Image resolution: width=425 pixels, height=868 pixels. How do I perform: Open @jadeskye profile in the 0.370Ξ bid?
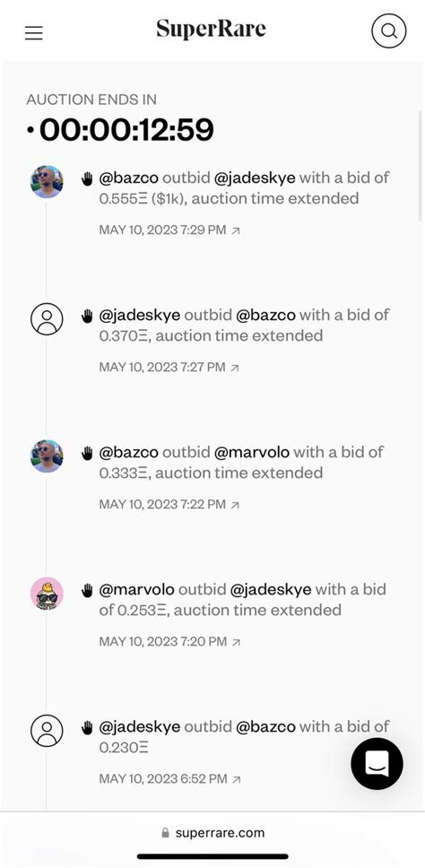pyautogui.click(x=140, y=315)
